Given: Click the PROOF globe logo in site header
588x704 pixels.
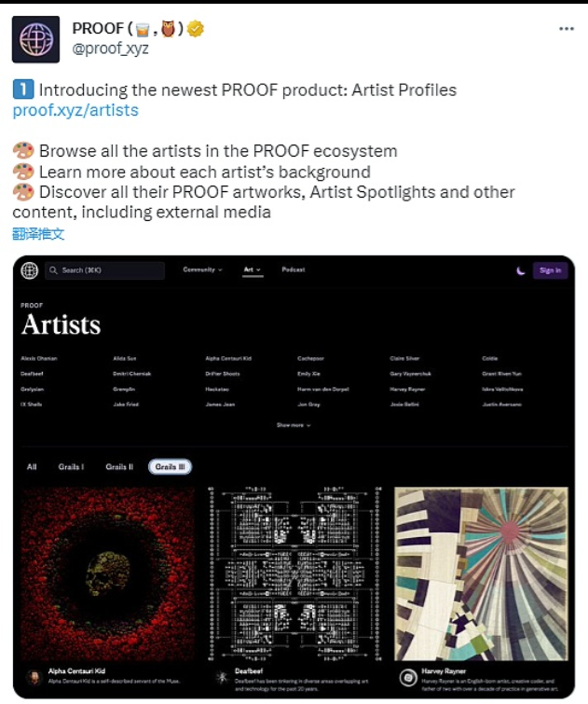Looking at the screenshot, I should [31, 270].
